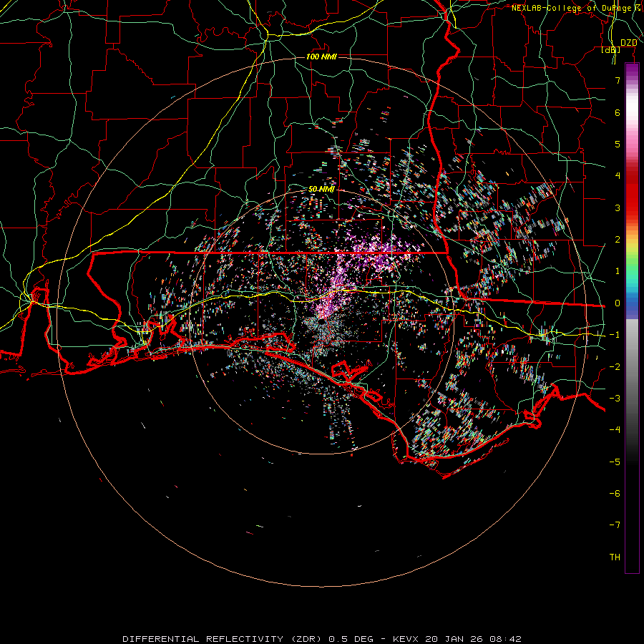Click the 1 dB scale value
644x644 pixels.
(x=618, y=271)
